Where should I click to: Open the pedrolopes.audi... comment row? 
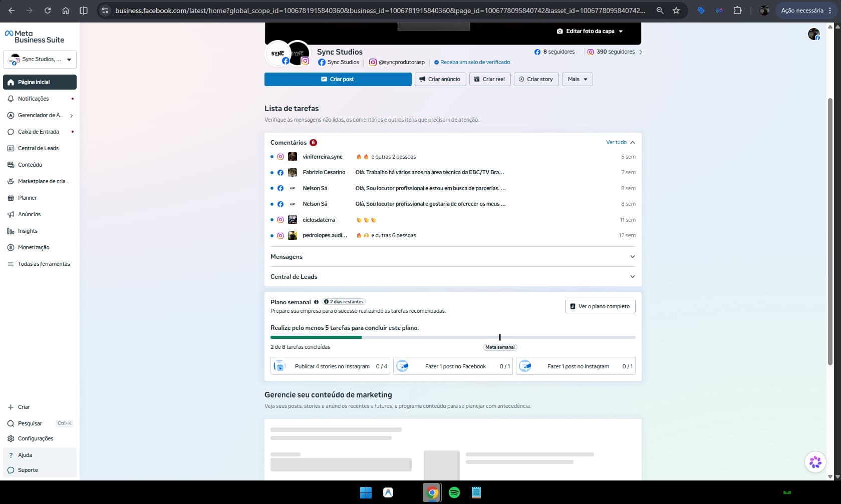pyautogui.click(x=453, y=235)
